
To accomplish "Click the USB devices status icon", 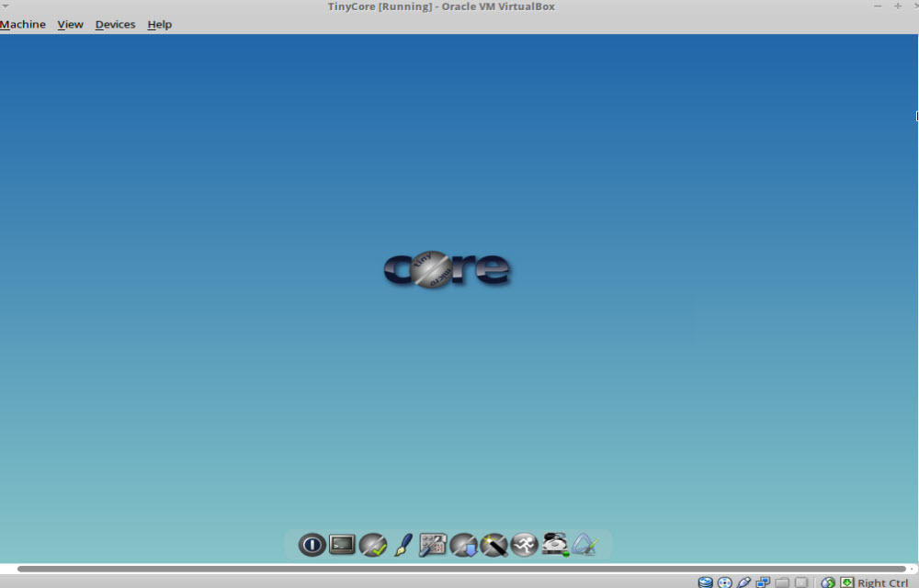I will point(743,582).
